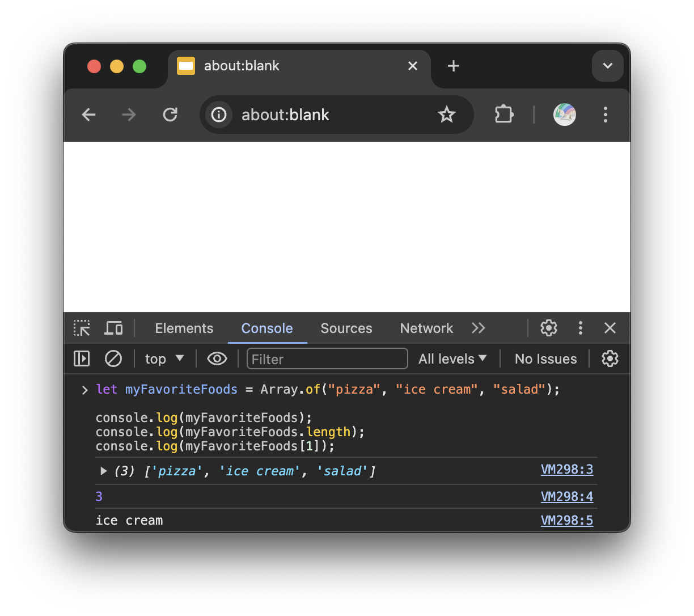Click the No Issues indicator
Viewport: 694px width, 616px height.
tap(545, 358)
